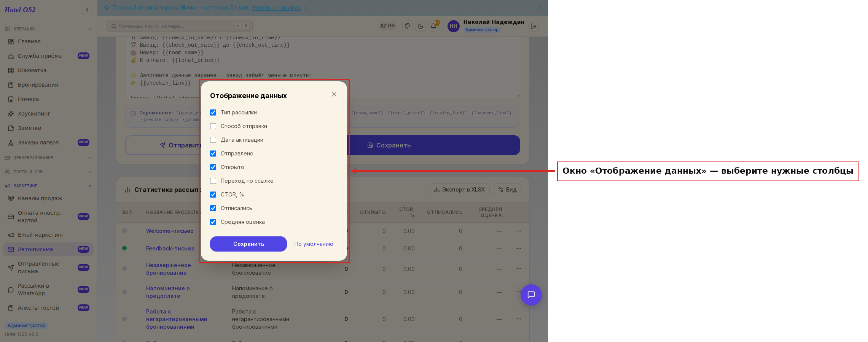The width and height of the screenshot is (868, 342).
Task: Click the color palette theme icon
Action: (408, 26)
